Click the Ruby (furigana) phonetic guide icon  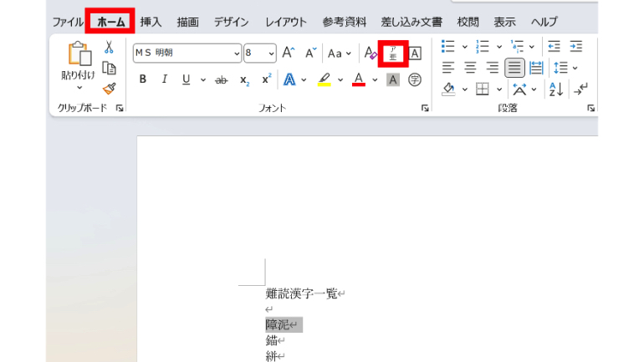point(393,54)
